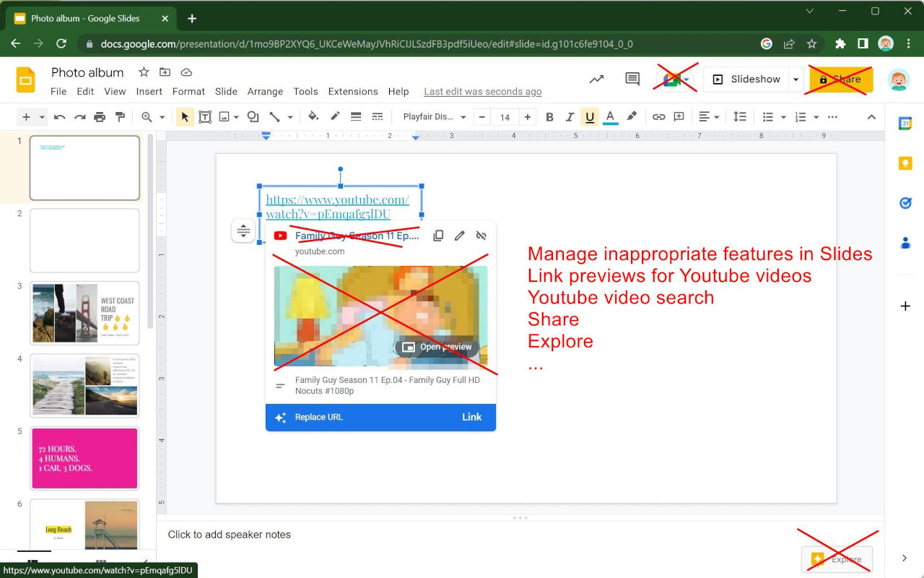Image resolution: width=924 pixels, height=578 pixels.
Task: Open Google Keep in side panel
Action: pyautogui.click(x=905, y=164)
